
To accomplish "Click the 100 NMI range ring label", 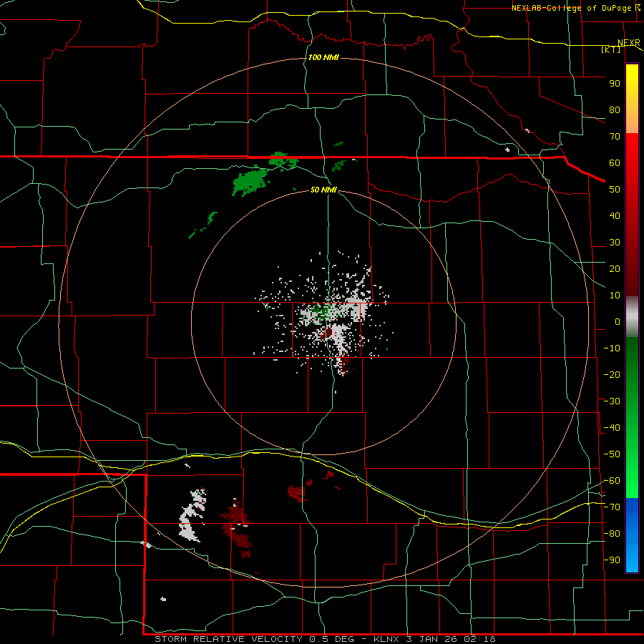I will [x=323, y=57].
